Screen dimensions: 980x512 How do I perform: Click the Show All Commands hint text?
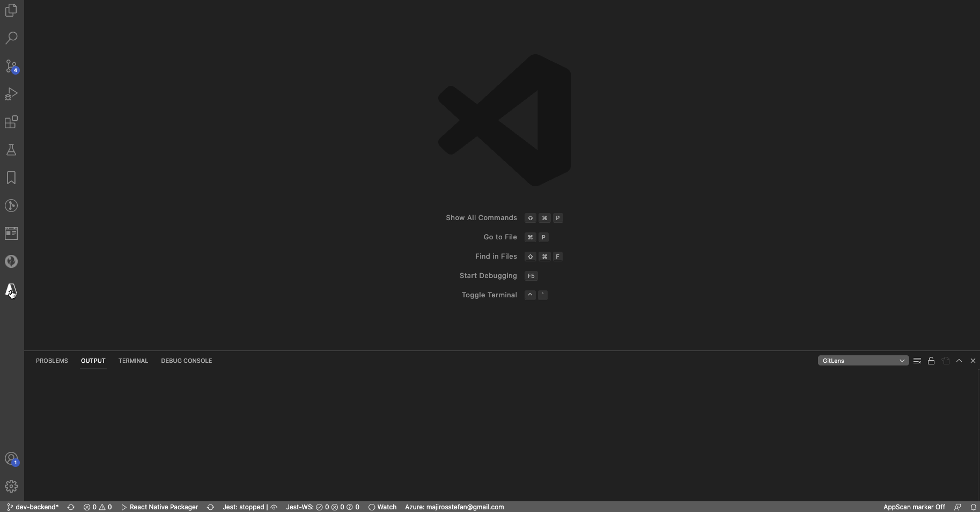coord(481,218)
